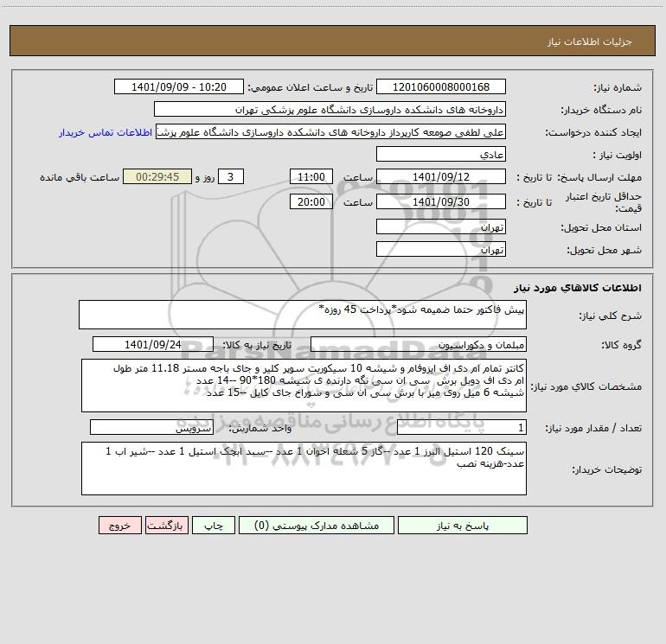Click the شرح کلی نیاز text area

point(303,315)
